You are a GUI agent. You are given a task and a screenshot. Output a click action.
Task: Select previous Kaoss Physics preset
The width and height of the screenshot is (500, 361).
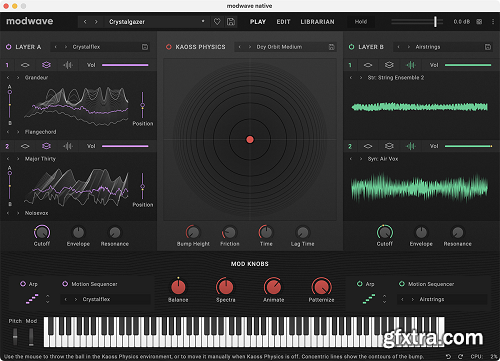click(x=239, y=47)
